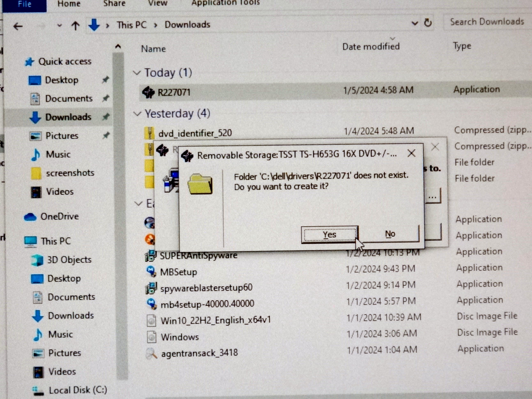Open the Home ribbon tab
Viewport: 532px width, 399px height.
coord(69,4)
